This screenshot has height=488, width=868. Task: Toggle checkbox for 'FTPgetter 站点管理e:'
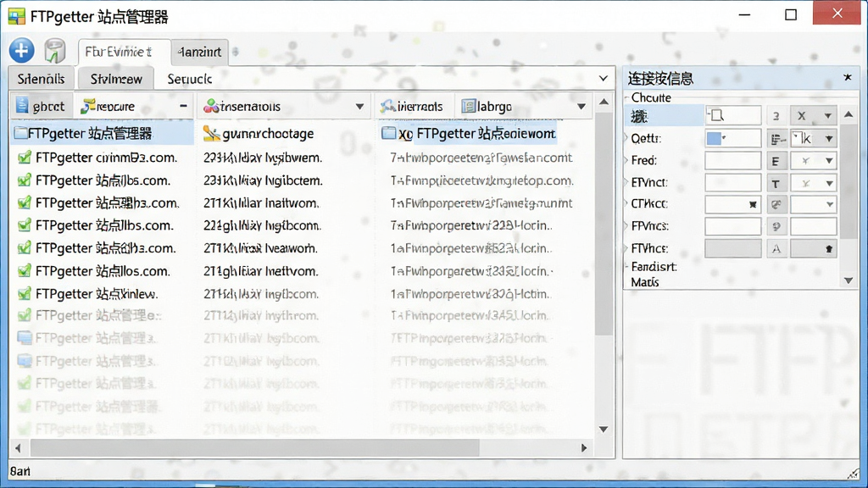(x=24, y=315)
